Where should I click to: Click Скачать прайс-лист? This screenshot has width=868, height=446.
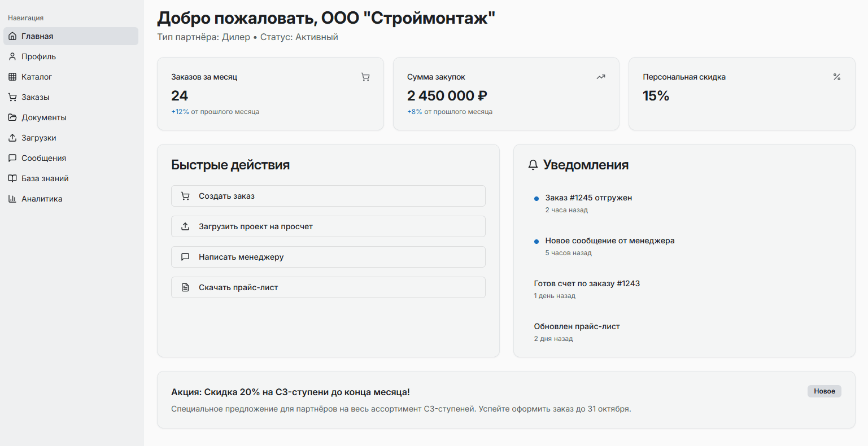pyautogui.click(x=328, y=287)
